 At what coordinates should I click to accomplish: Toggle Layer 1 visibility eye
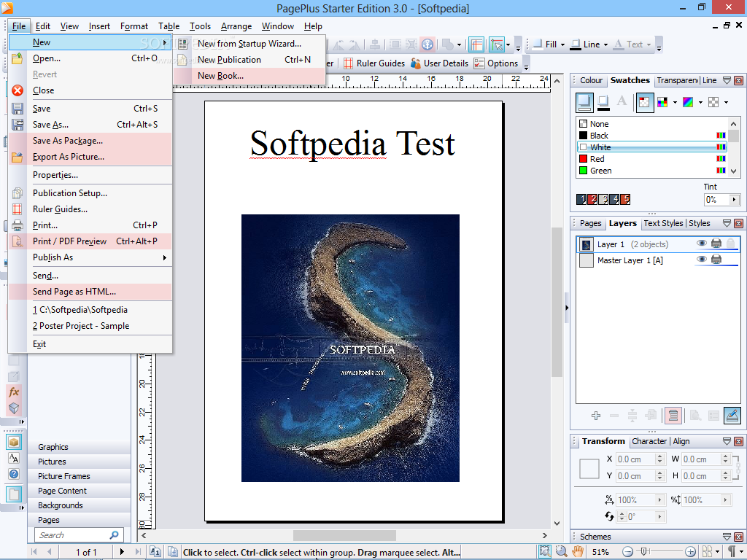[x=701, y=244]
